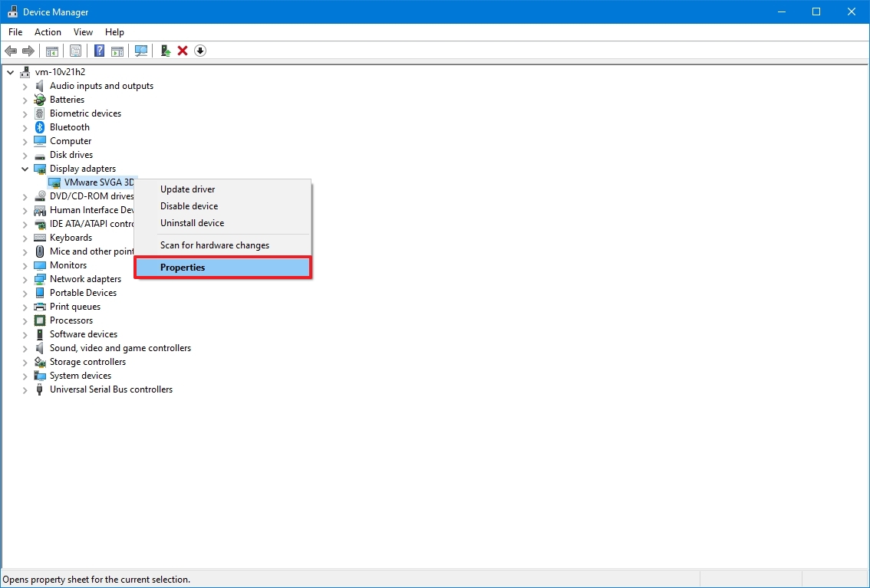This screenshot has height=588, width=870.
Task: Click the Monitors category icon
Action: coord(39,265)
